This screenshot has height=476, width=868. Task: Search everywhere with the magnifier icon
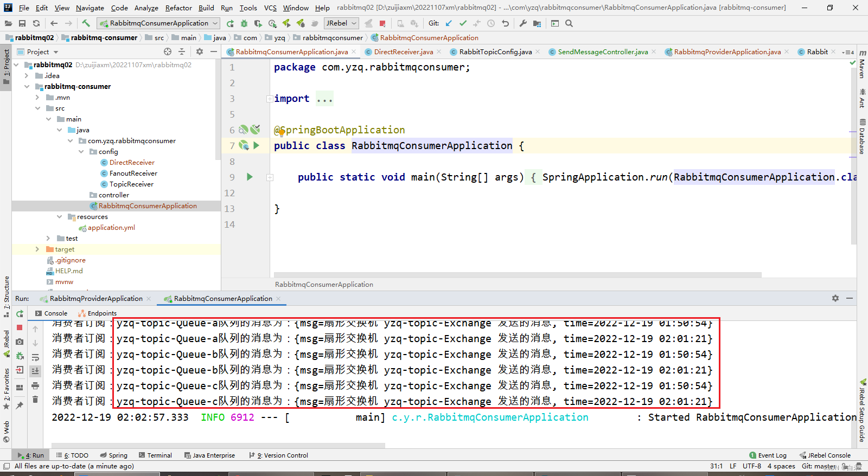tap(569, 23)
